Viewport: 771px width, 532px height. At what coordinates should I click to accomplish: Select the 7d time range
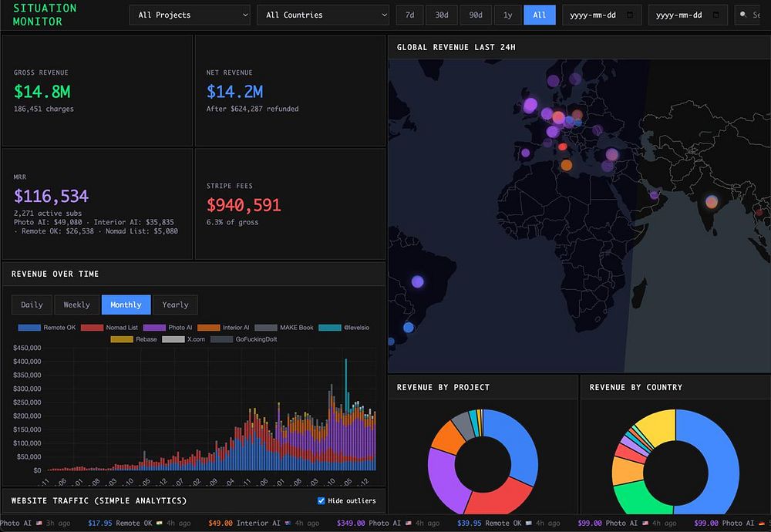(409, 15)
